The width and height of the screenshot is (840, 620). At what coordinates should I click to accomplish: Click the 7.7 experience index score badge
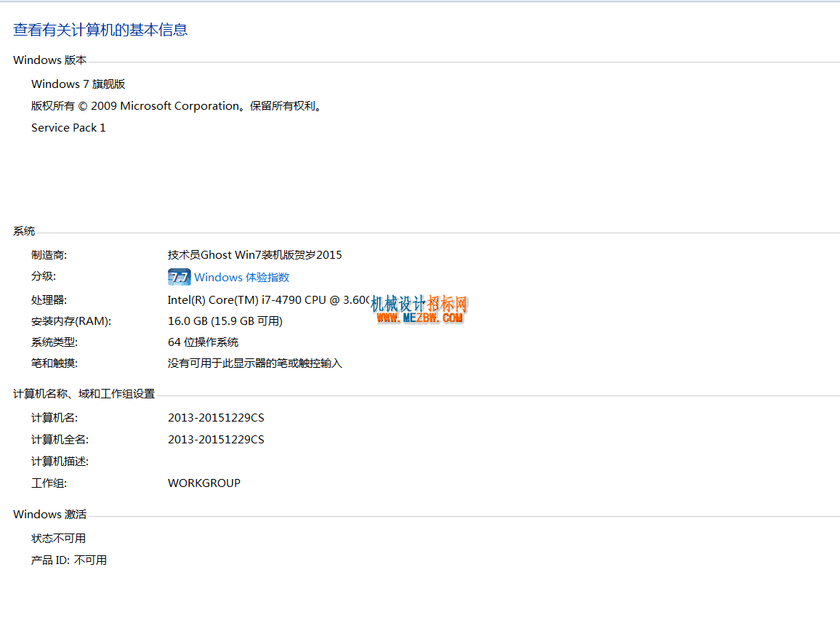pos(179,276)
